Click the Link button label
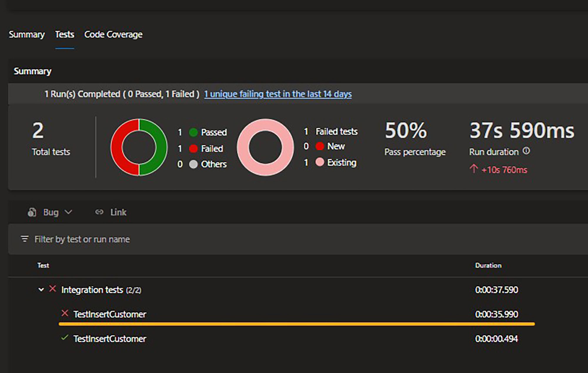588x373 pixels. click(x=118, y=212)
